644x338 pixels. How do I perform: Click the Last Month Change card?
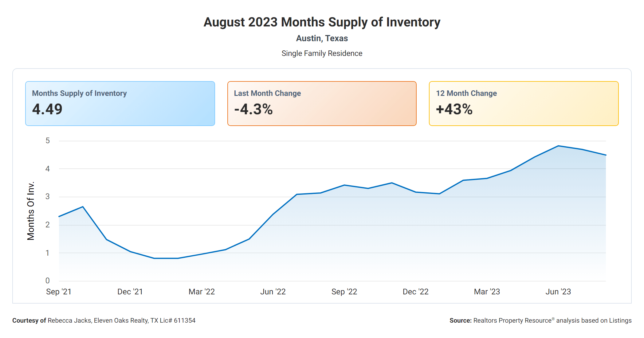(322, 103)
